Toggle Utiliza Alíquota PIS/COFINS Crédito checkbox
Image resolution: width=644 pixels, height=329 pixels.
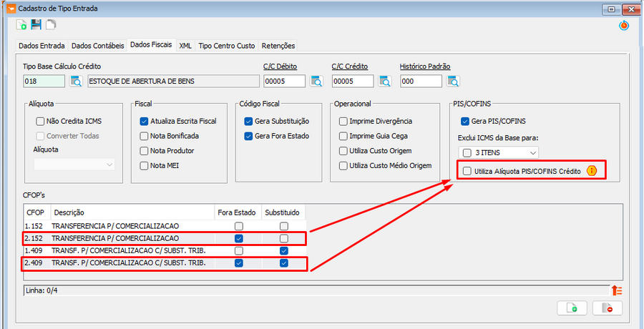[467, 171]
